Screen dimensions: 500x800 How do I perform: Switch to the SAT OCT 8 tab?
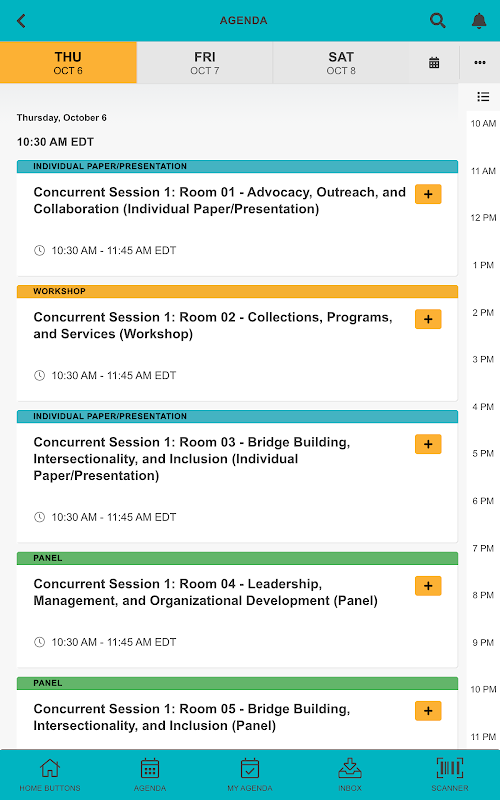pyautogui.click(x=341, y=63)
